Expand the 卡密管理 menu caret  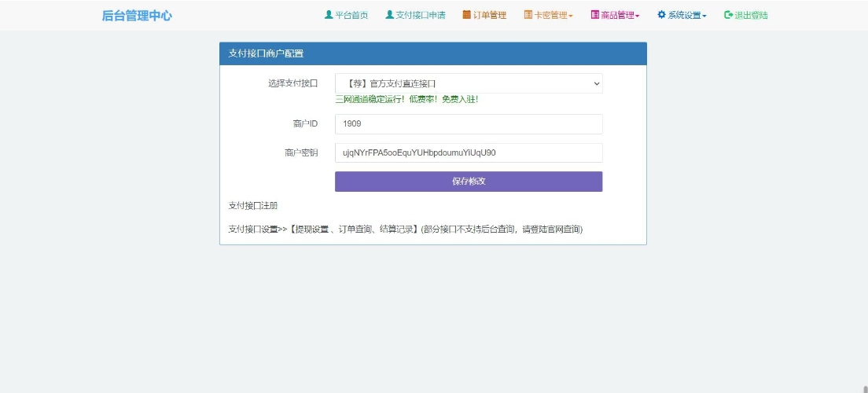click(571, 16)
